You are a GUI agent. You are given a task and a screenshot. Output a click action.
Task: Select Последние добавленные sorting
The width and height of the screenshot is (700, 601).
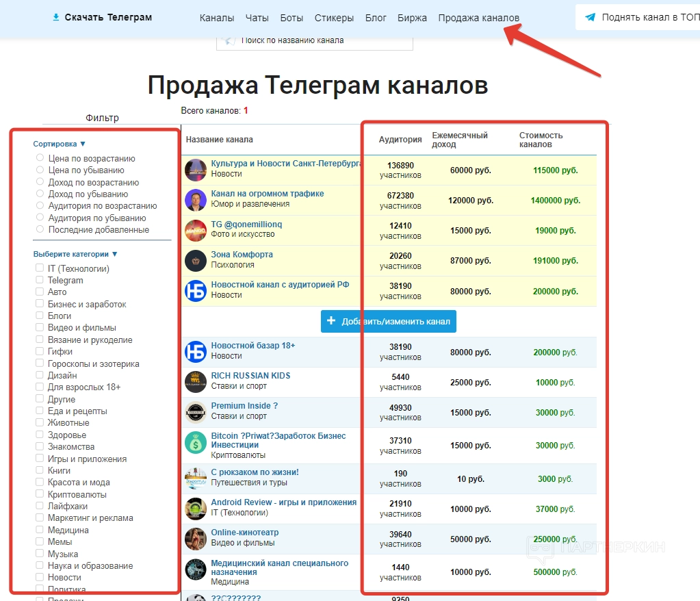click(40, 229)
